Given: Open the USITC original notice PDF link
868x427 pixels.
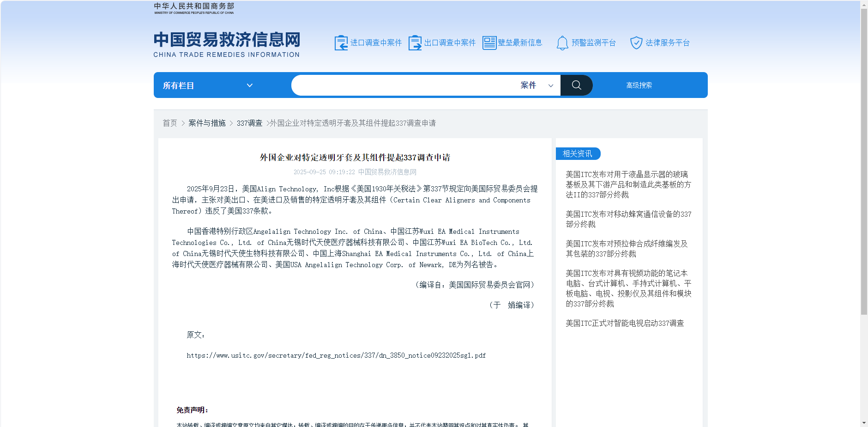Looking at the screenshot, I should (x=336, y=355).
